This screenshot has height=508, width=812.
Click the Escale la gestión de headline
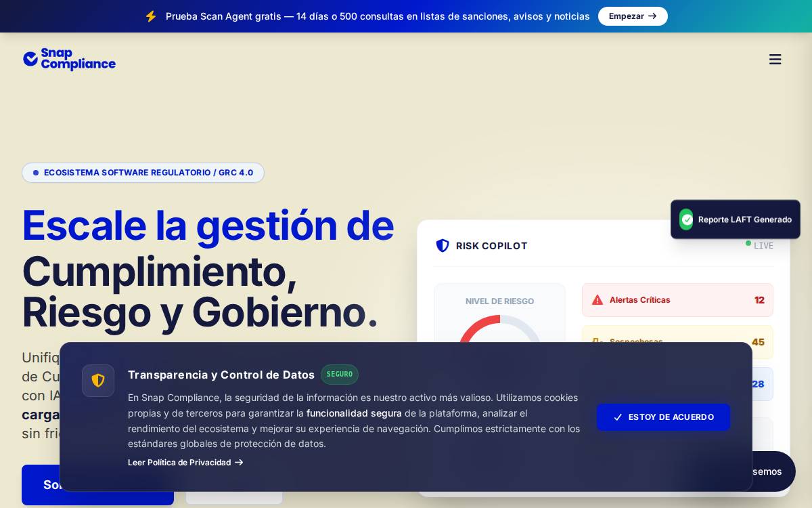pos(208,226)
